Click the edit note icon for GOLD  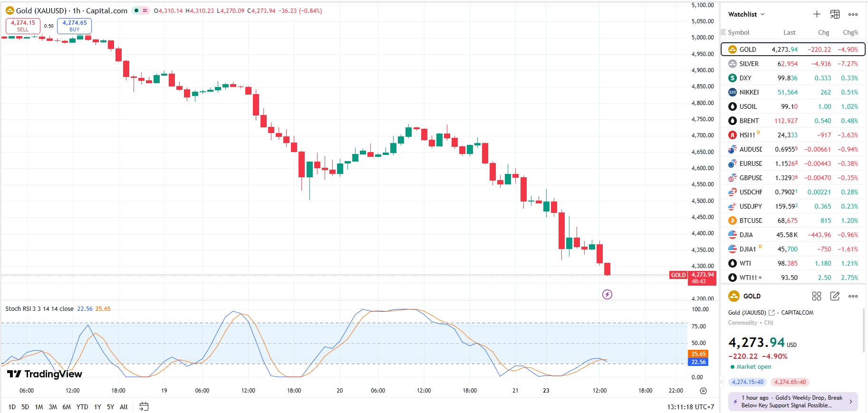(835, 296)
